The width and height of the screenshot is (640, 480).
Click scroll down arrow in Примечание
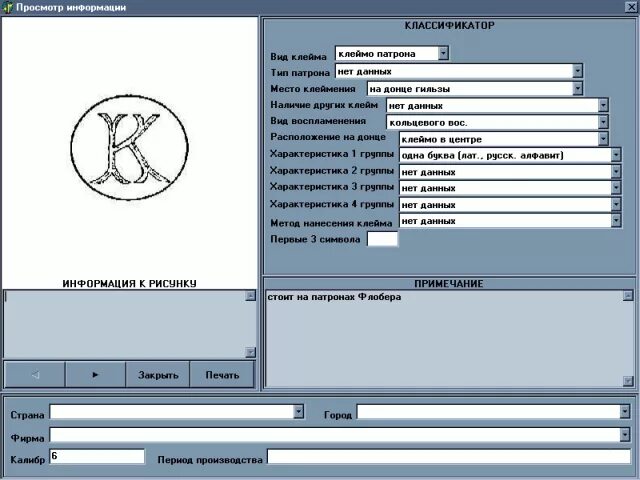click(628, 381)
